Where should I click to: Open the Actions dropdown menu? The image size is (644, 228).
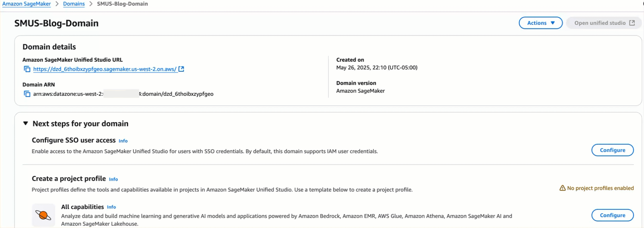click(541, 23)
